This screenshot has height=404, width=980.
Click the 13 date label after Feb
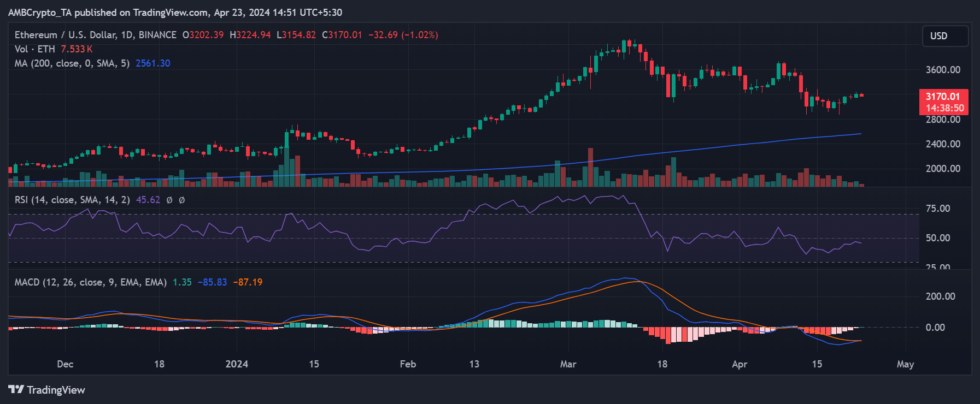click(x=474, y=364)
